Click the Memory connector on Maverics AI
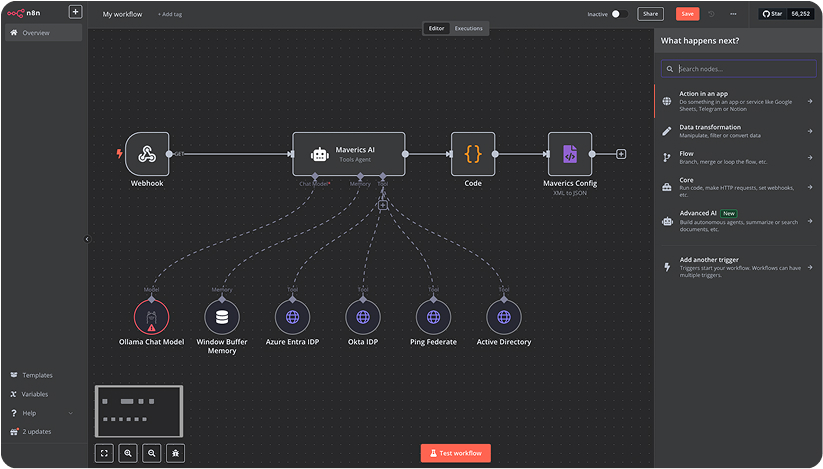Viewport: 823px width, 469px height. coord(360,176)
